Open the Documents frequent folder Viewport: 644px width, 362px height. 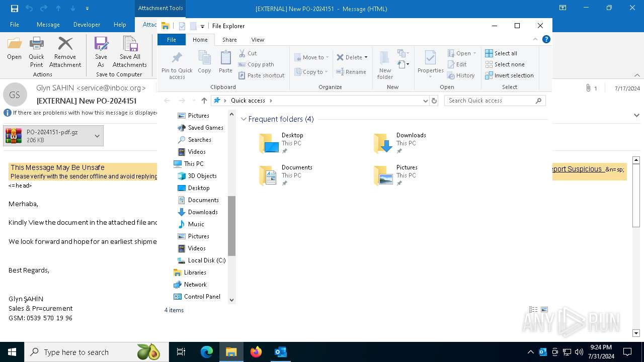point(286,175)
